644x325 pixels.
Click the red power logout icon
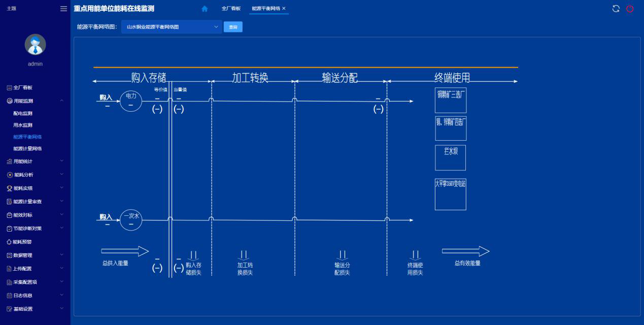coord(630,9)
